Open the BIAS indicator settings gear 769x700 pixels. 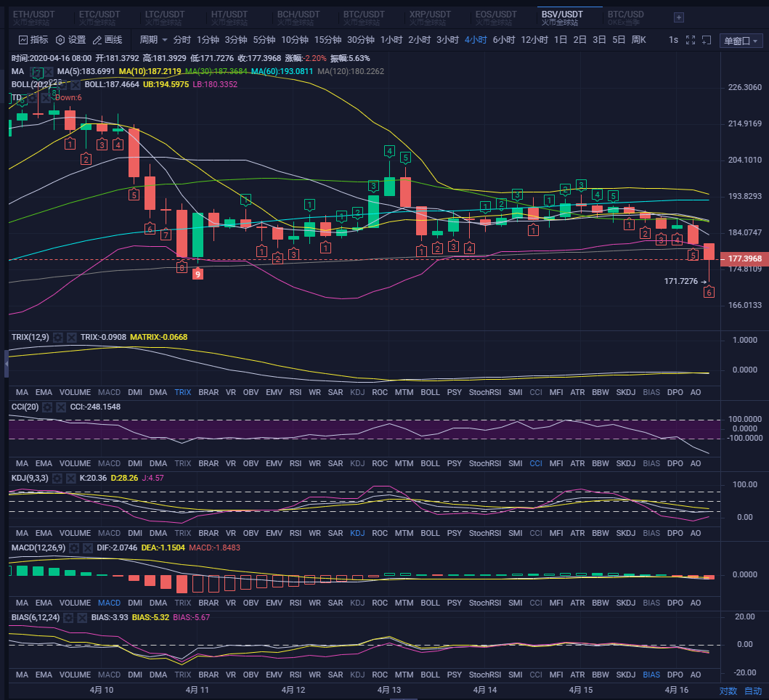(x=69, y=617)
